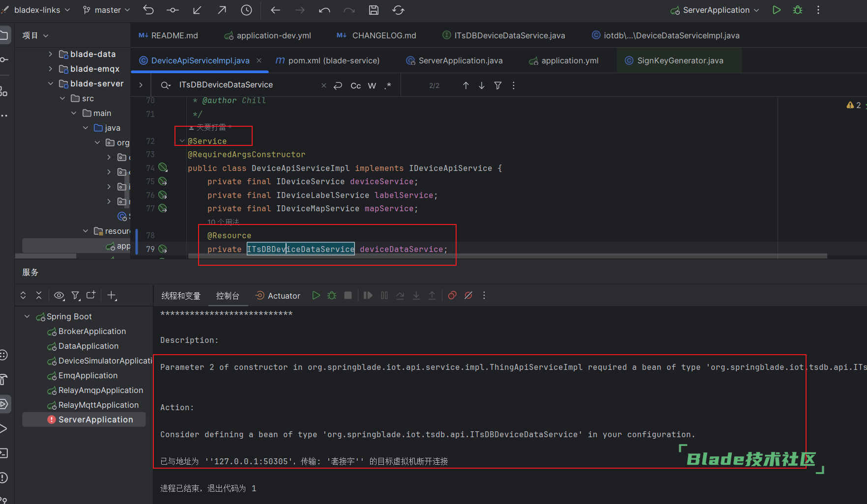Run ServerApplication with the green play icon

777,10
